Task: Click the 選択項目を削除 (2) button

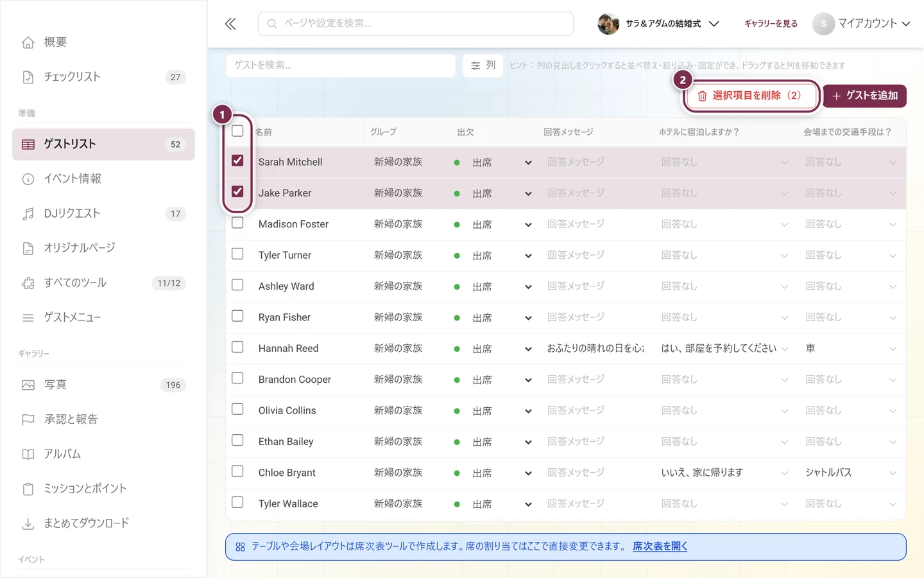Action: [751, 96]
